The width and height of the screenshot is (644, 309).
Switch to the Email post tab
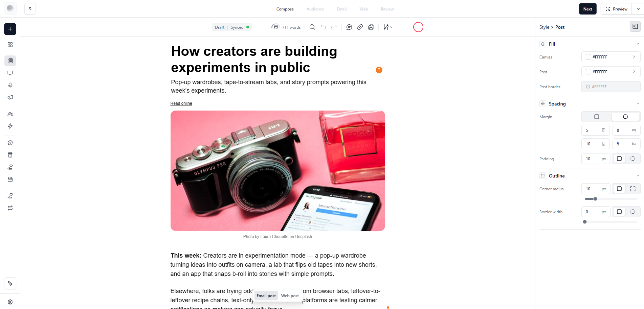click(x=266, y=296)
